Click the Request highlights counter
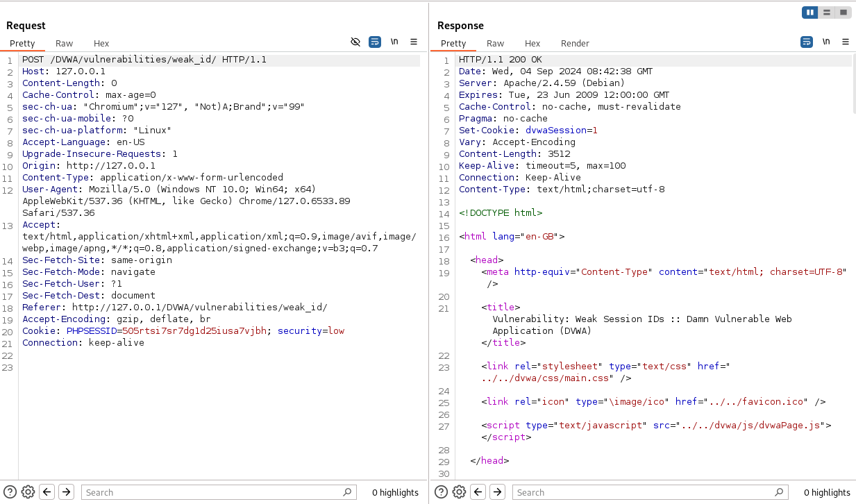Image resolution: width=856 pixels, height=504 pixels. 395,493
